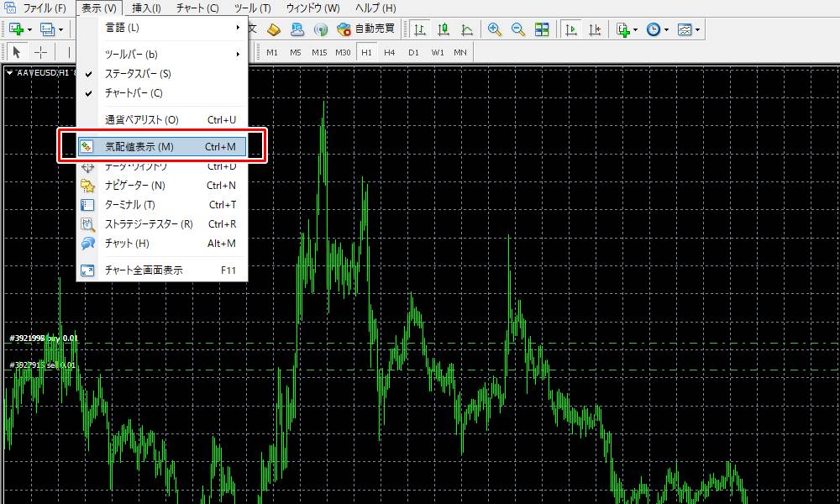The image size is (840, 504).
Task: Click the zoom in magnifier icon
Action: click(x=496, y=29)
